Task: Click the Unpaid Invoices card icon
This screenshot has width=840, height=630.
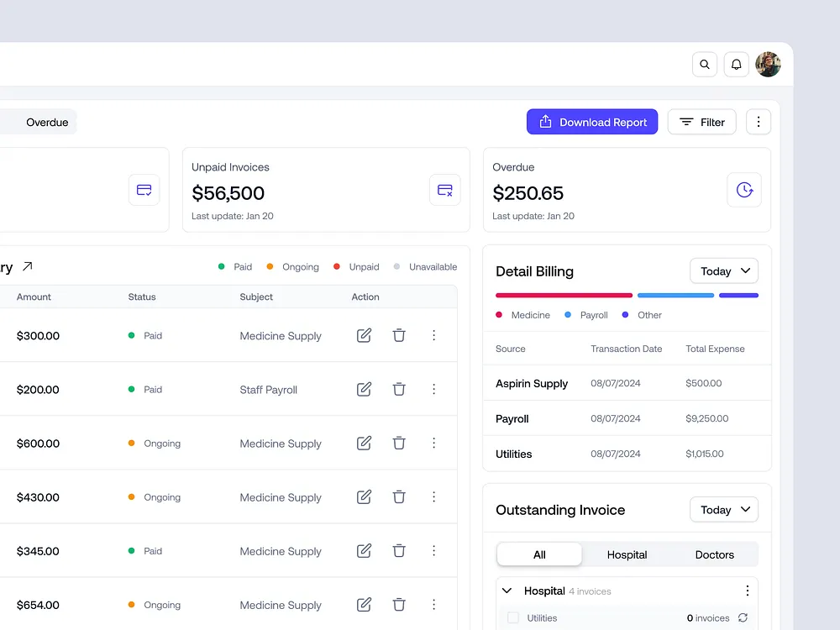Action: (x=444, y=190)
